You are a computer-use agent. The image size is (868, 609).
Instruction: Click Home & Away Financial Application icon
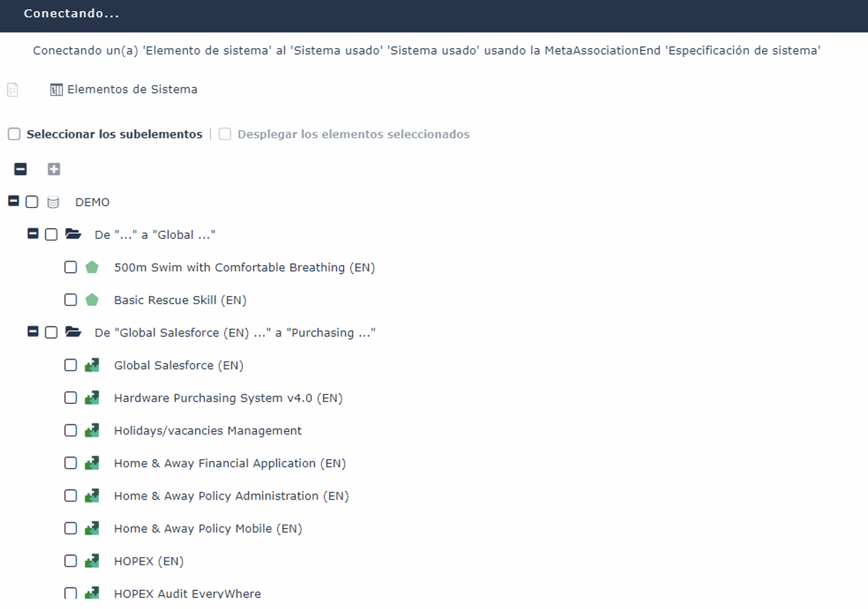(x=92, y=462)
